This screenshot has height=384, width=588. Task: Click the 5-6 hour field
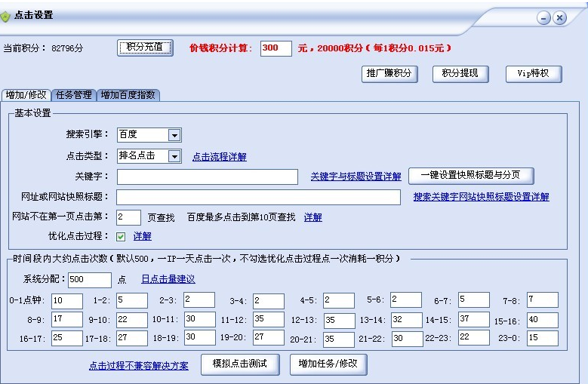pos(406,300)
